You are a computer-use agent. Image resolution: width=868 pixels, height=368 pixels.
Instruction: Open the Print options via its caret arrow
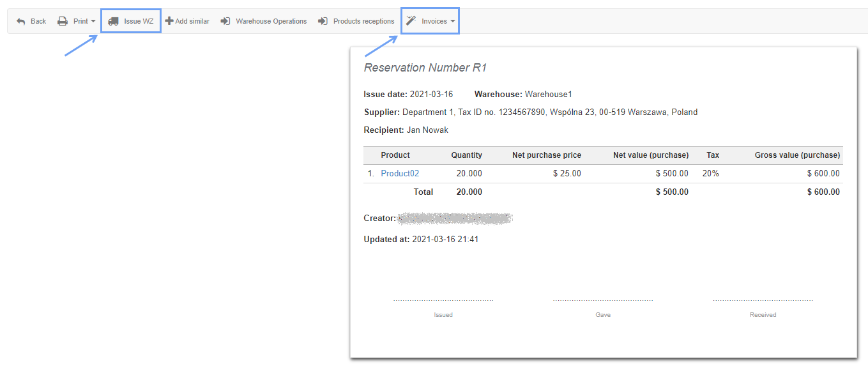click(92, 20)
